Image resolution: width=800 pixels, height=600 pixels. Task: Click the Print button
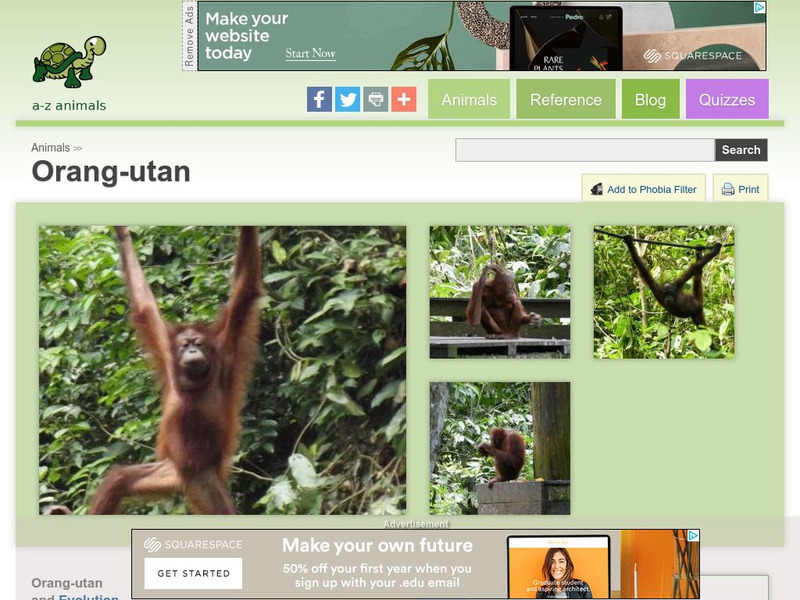[x=740, y=189]
